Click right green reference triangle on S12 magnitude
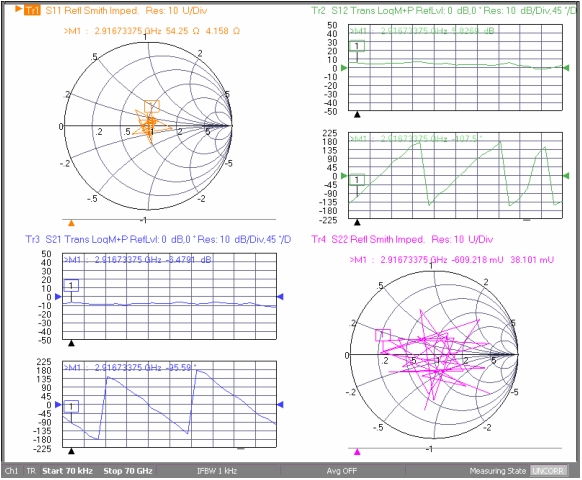Screen dimensions: 582x480 tap(566, 68)
